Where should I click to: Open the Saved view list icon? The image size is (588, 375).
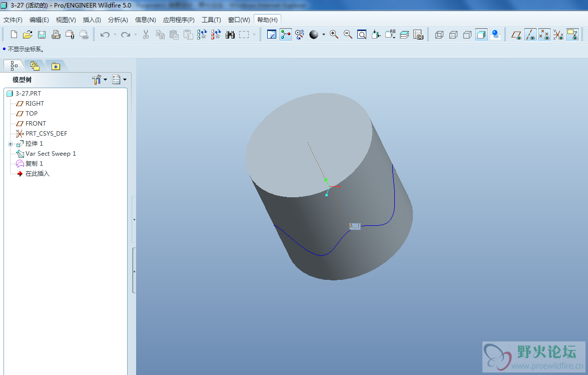point(390,35)
